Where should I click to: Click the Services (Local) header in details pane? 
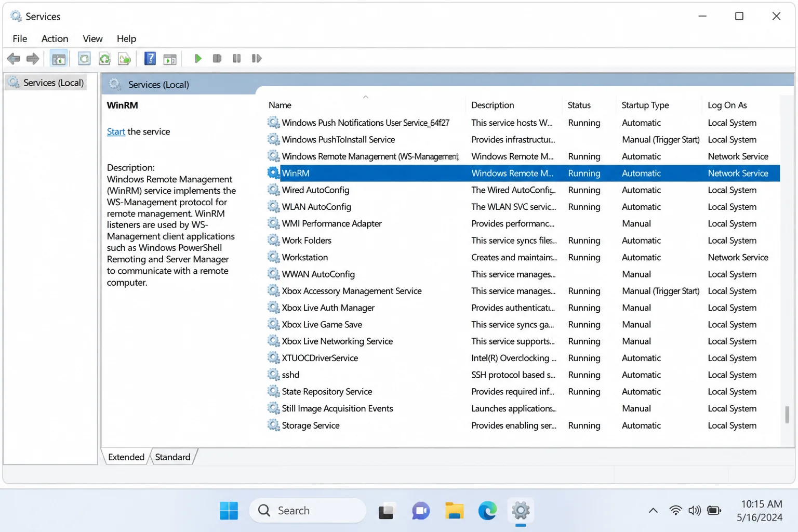tap(158, 85)
